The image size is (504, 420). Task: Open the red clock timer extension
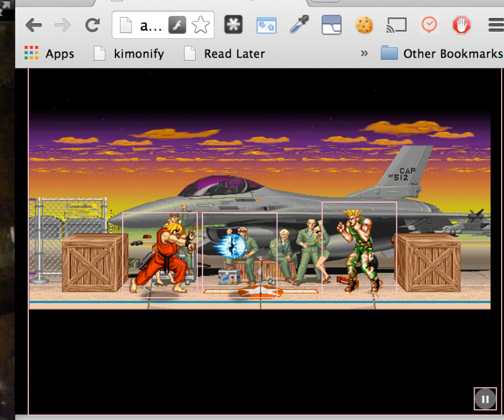click(x=429, y=25)
